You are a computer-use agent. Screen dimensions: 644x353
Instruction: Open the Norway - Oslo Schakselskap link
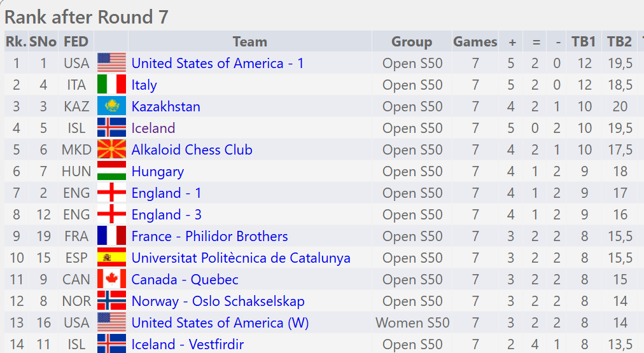(x=218, y=301)
